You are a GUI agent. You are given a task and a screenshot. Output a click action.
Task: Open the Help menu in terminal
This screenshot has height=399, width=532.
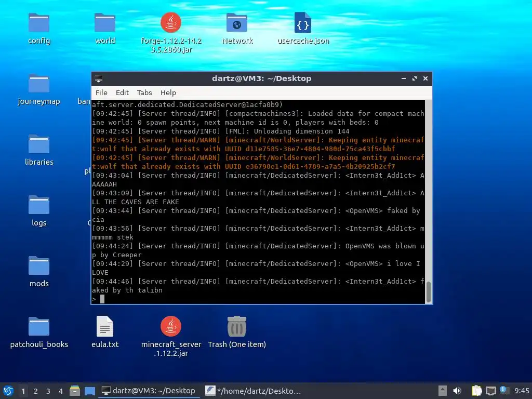168,92
